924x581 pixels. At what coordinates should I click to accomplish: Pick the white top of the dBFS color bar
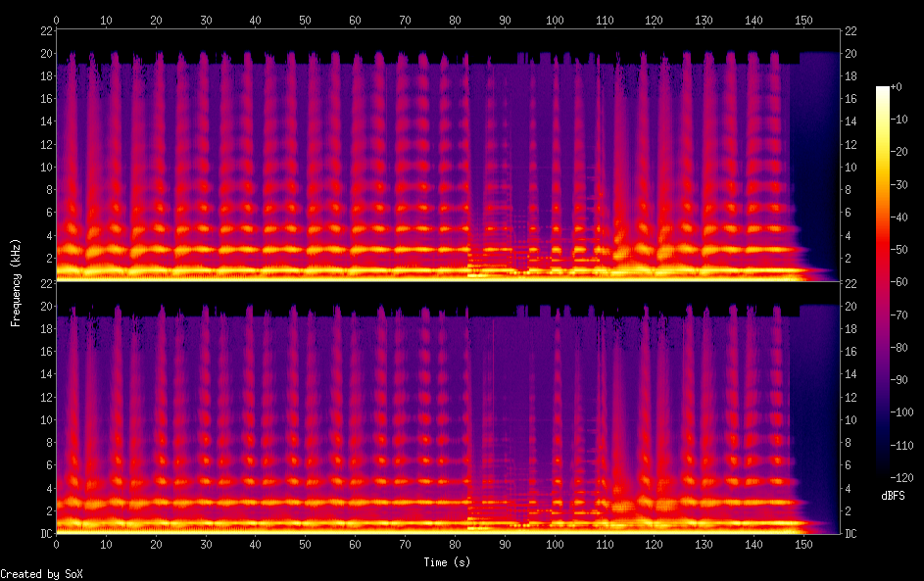tap(883, 90)
